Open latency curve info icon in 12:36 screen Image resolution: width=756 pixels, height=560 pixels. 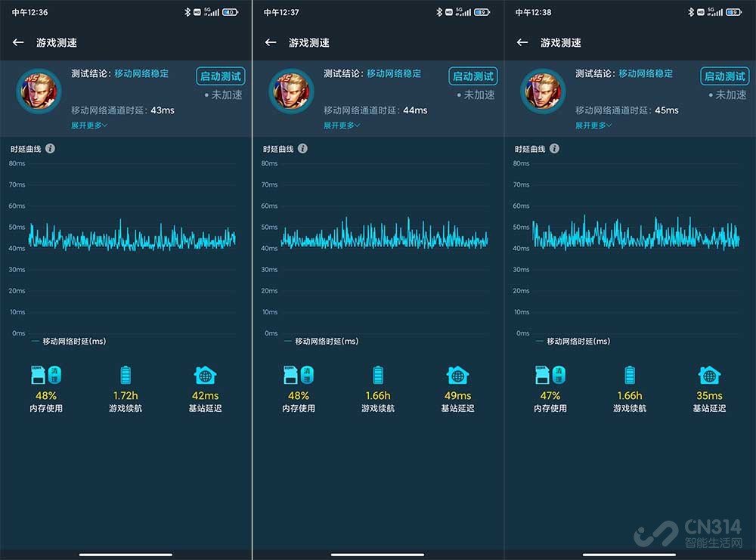pyautogui.click(x=50, y=148)
